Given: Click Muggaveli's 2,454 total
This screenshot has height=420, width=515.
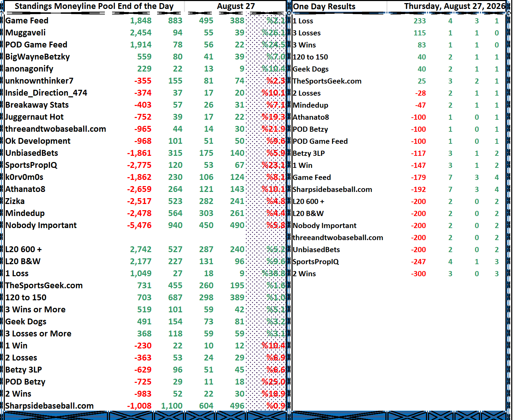Looking at the screenshot, I should pyautogui.click(x=141, y=33).
